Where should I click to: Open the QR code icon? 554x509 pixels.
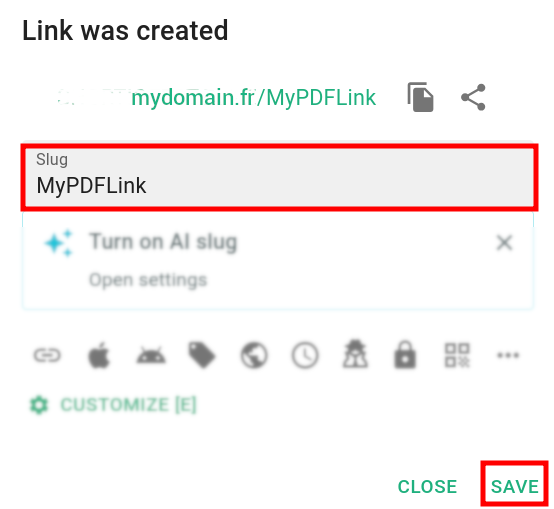coord(457,355)
